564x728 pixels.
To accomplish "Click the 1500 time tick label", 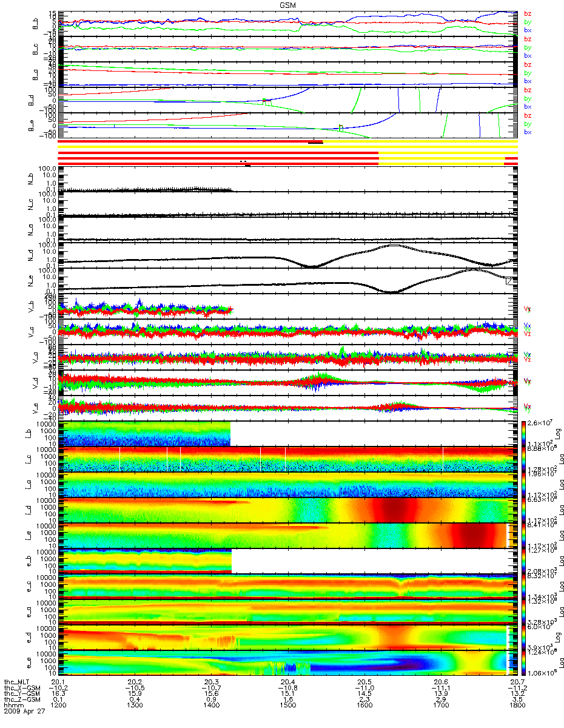I will point(287,706).
